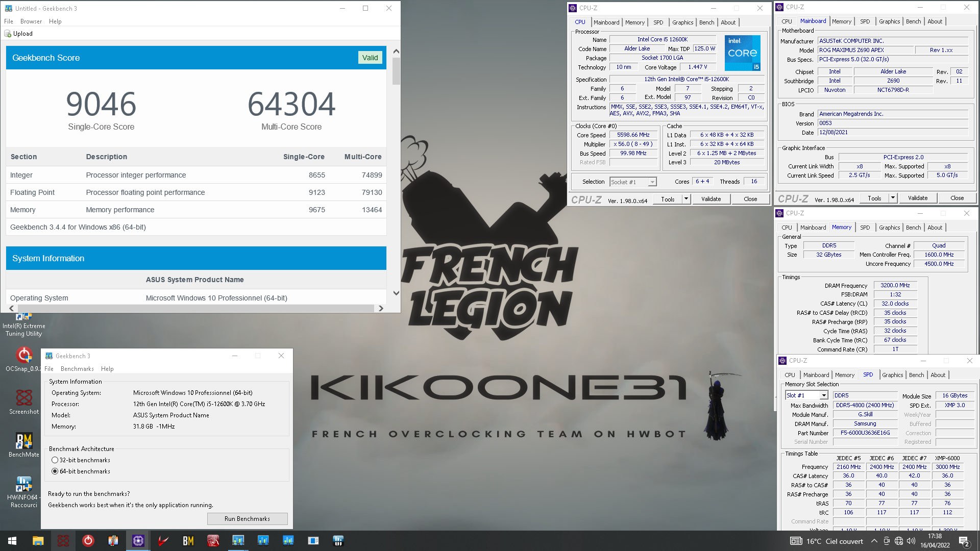Click the BM BenchMate taskbar icon
Screen dimensions: 980x551
(188, 541)
